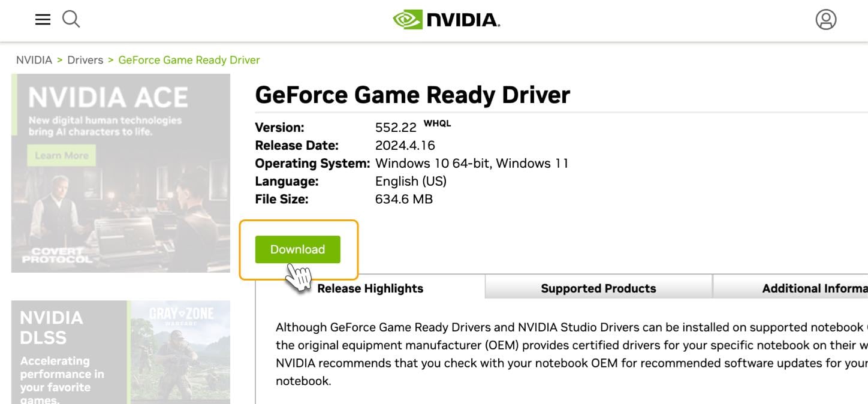The height and width of the screenshot is (404, 868).
Task: Click the version number 552.22
Action: click(396, 128)
